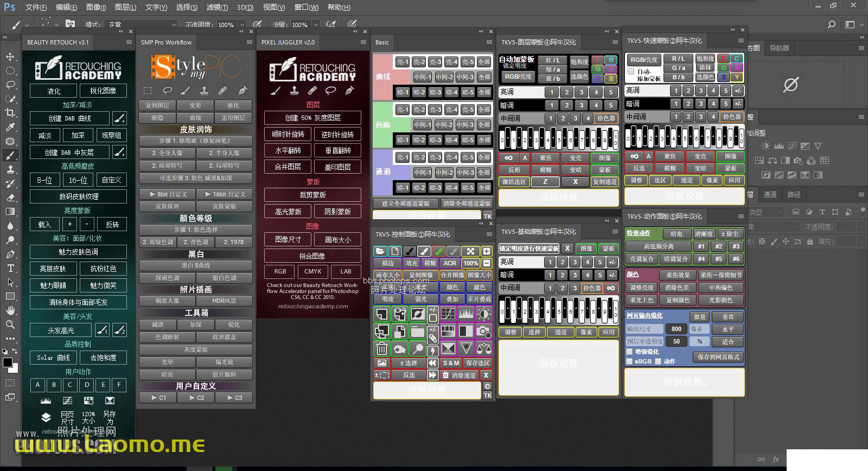
Task: Click the layer opacity 50 field
Action: pyautogui.click(x=676, y=341)
